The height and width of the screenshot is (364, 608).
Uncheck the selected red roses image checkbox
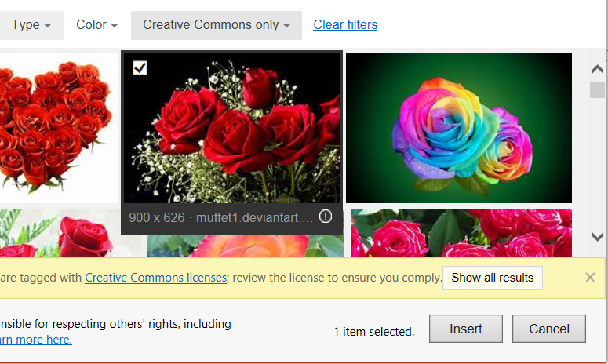140,68
